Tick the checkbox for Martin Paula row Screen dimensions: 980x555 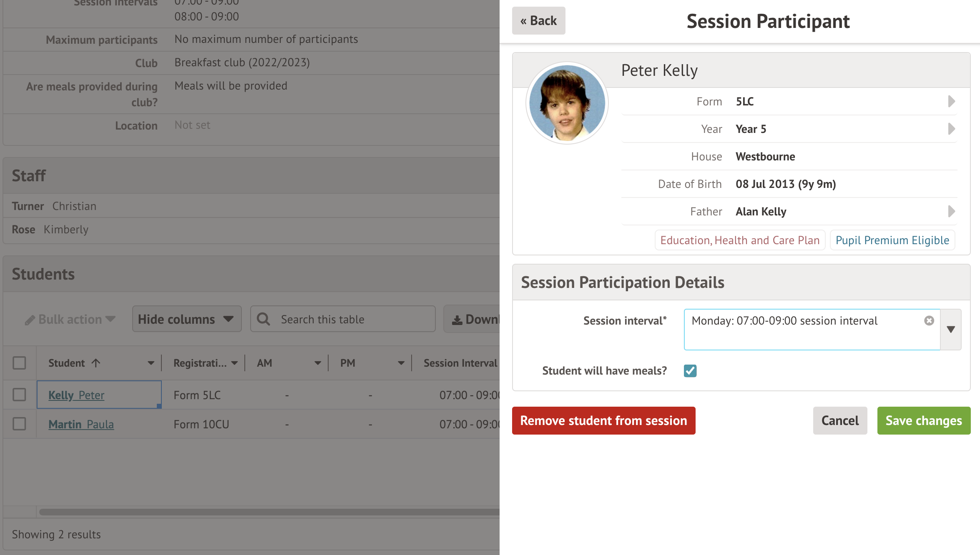[19, 424]
